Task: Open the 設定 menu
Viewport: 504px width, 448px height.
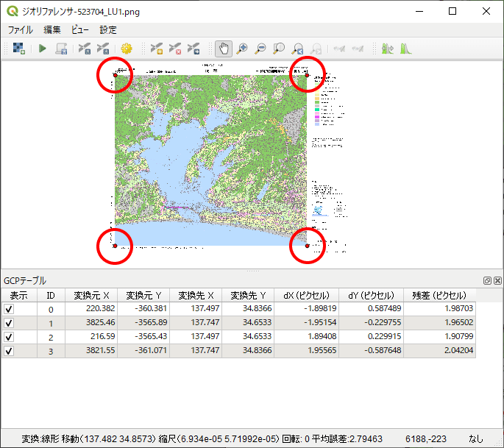Action: [107, 30]
